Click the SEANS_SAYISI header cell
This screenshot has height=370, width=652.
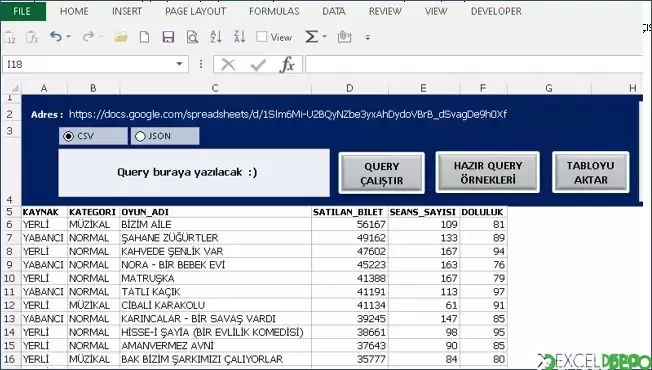point(424,212)
